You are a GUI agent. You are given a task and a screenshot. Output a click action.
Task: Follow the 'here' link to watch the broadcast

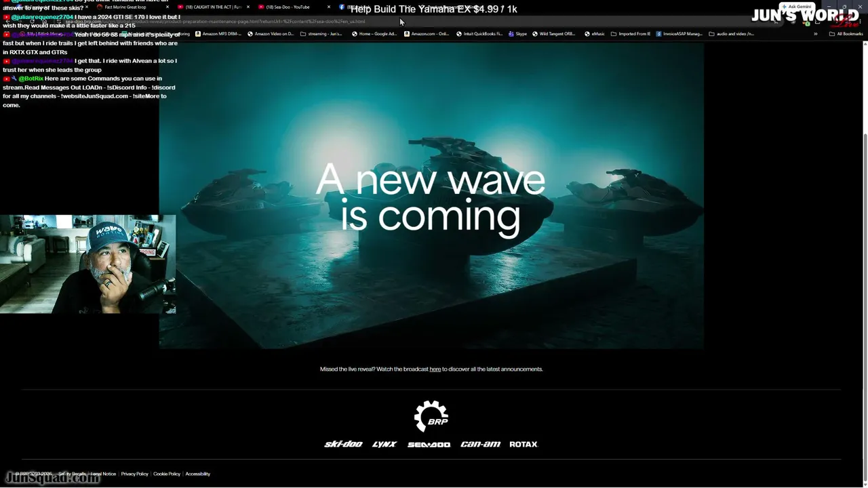click(x=435, y=369)
